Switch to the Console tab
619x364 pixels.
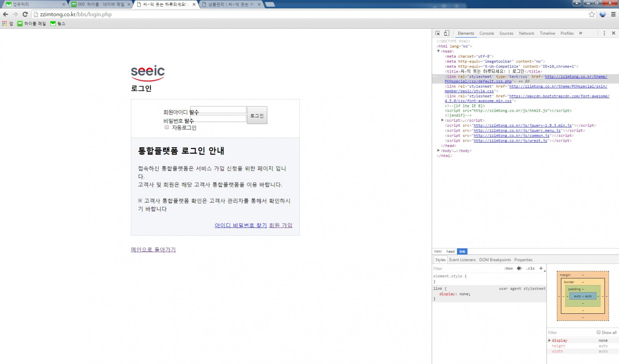[x=486, y=33]
